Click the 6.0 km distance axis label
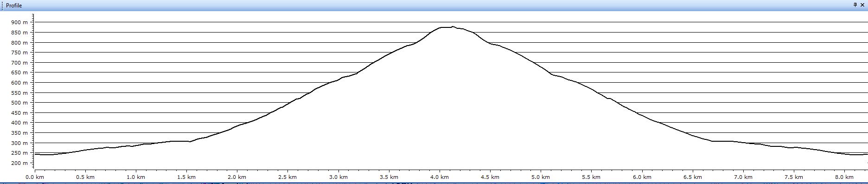The height and width of the screenshot is (184, 868). tap(642, 177)
